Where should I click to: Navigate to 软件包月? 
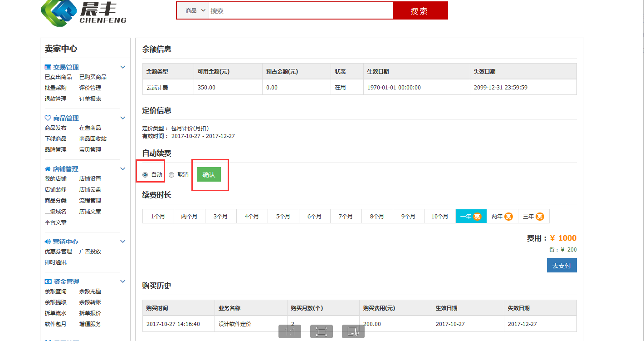56,324
